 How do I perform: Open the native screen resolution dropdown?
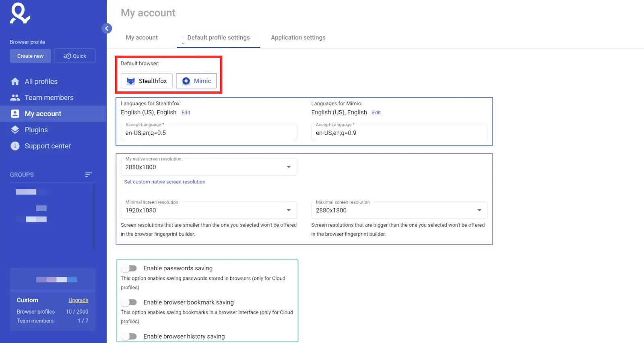point(209,167)
